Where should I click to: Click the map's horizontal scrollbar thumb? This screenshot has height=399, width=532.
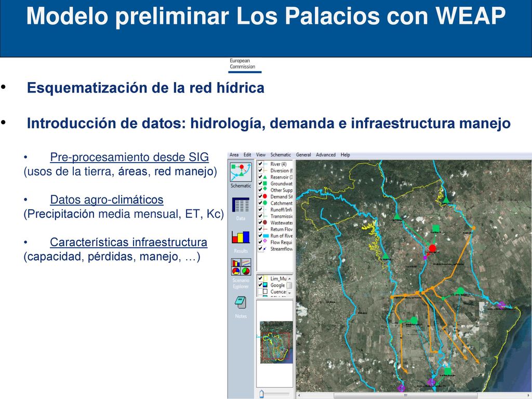coord(405,395)
